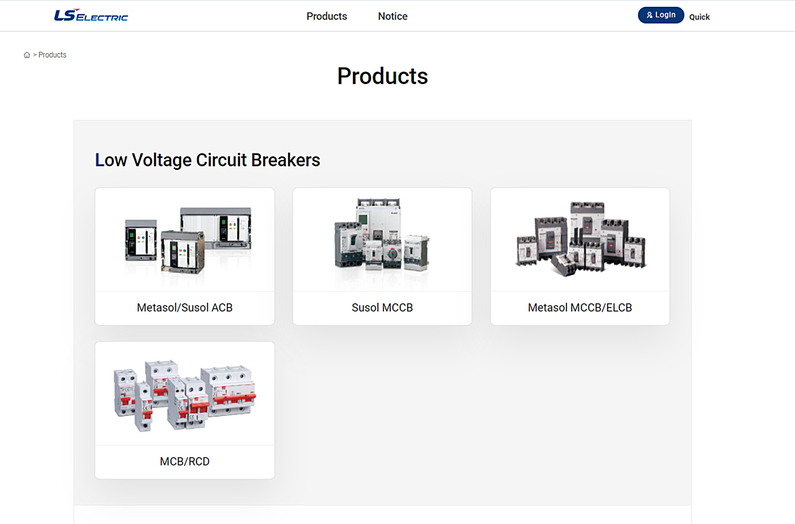
Task: Click the Products page title
Action: tap(383, 76)
